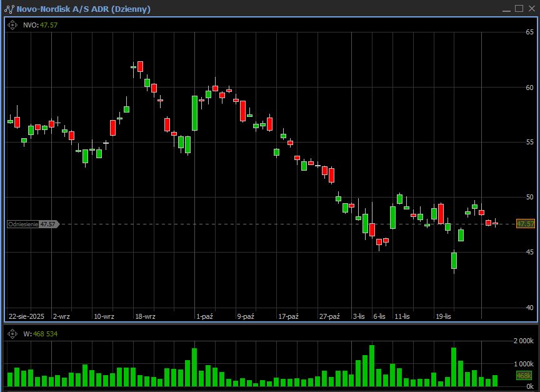
Task: Click the 1-paź date marker
Action: click(204, 316)
